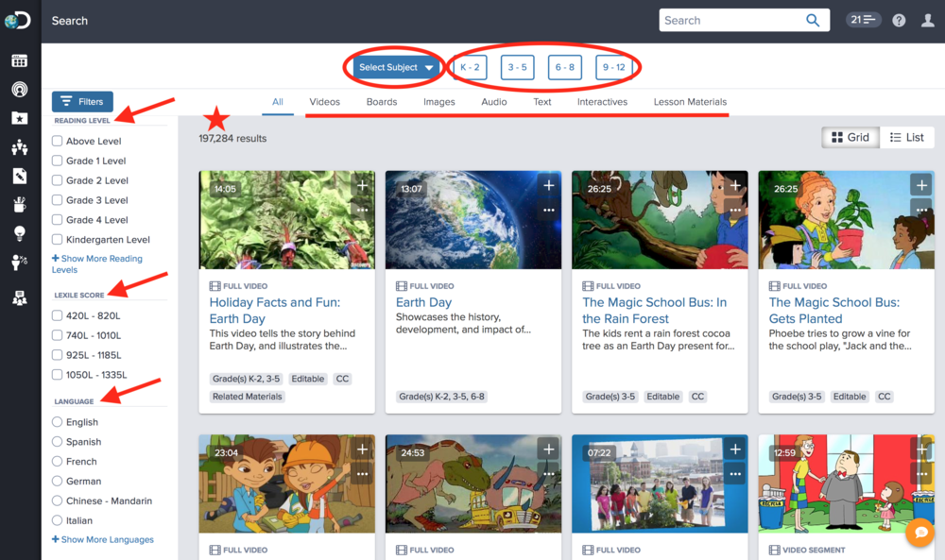Filter by 3 - 5 grade band

(517, 67)
